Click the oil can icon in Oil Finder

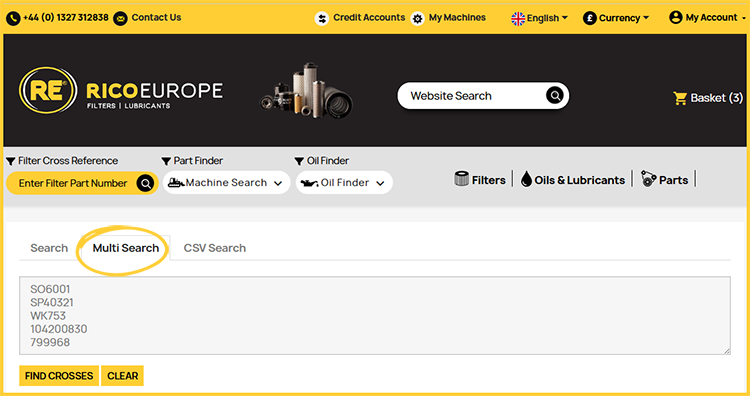point(309,183)
